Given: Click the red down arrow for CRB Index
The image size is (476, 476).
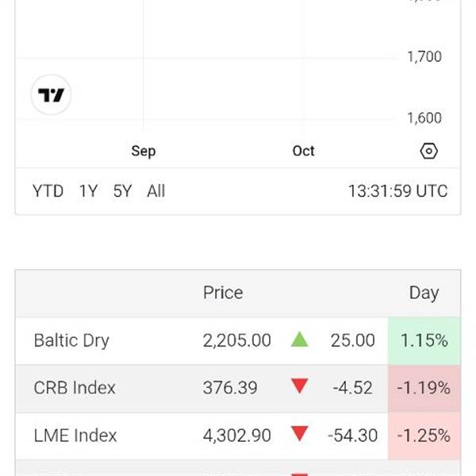Looking at the screenshot, I should (x=299, y=387).
